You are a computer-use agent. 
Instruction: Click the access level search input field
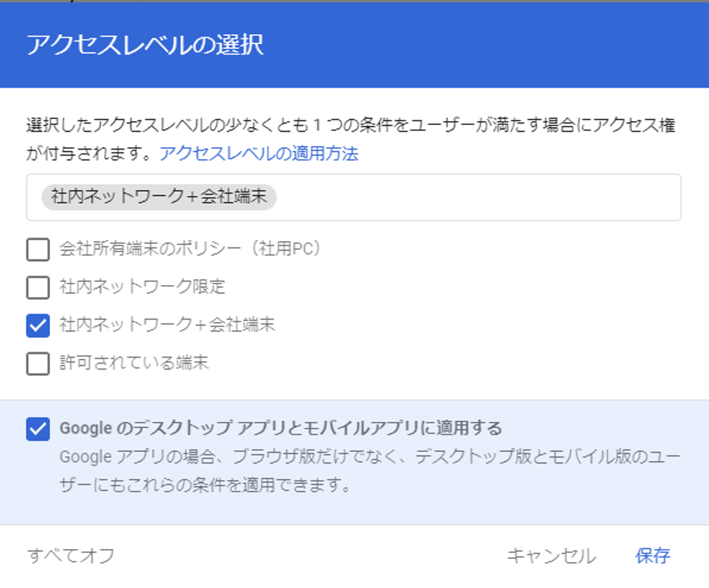(449, 197)
